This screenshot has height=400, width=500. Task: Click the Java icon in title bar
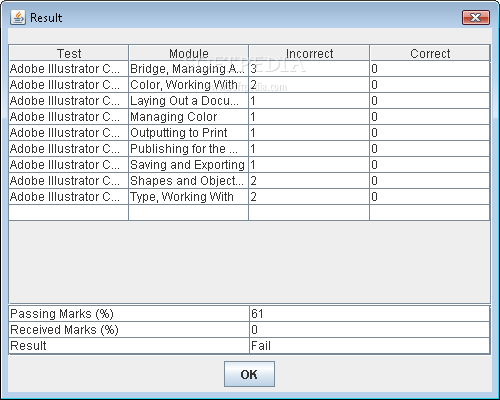pyautogui.click(x=18, y=17)
